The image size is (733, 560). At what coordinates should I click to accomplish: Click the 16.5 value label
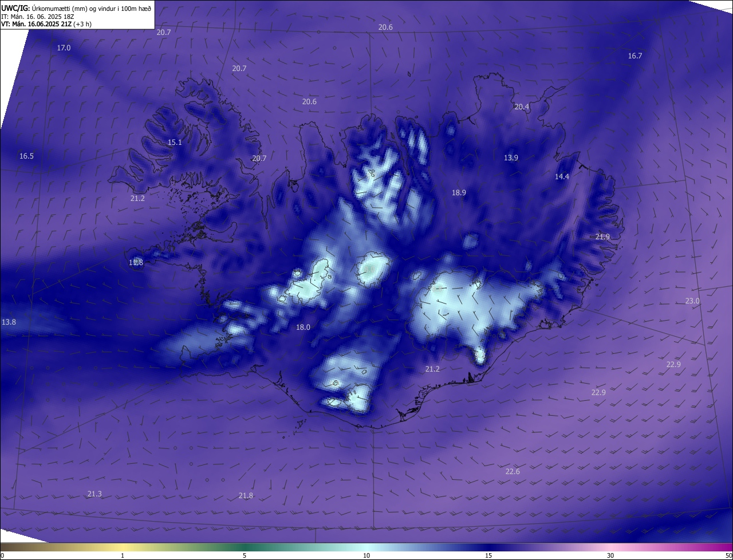pyautogui.click(x=26, y=156)
